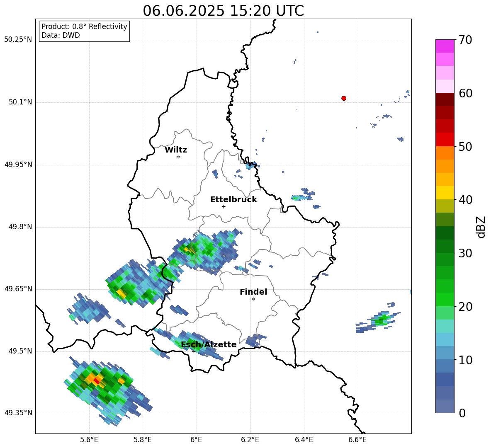The width and height of the screenshot is (491, 448).
Task: Click the colorbar label 70
Action: click(465, 40)
